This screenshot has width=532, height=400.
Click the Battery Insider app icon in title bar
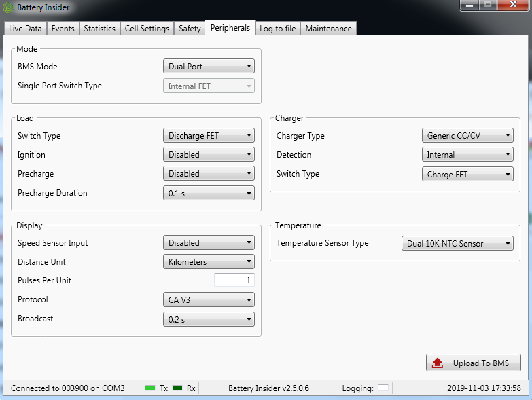8,7
